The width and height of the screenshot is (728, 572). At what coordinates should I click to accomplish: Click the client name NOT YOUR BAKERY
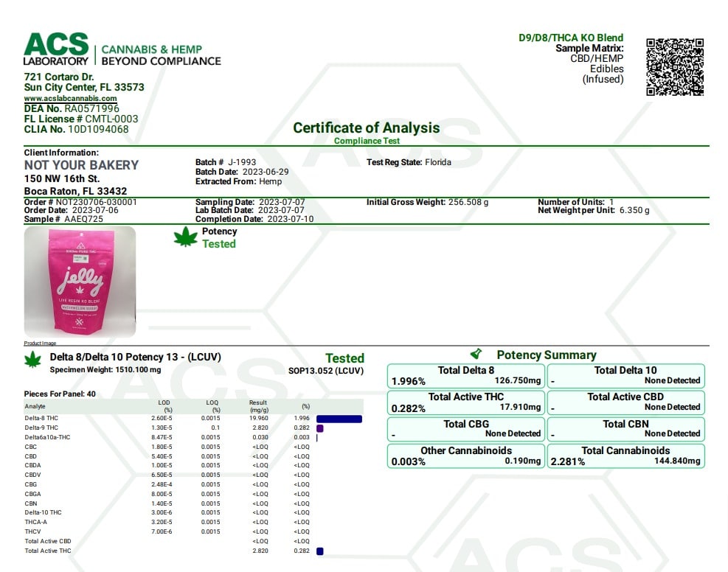pyautogui.click(x=81, y=165)
